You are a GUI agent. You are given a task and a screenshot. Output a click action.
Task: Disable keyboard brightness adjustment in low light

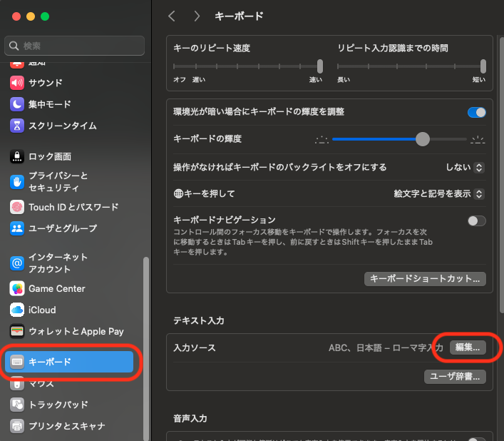[477, 113]
